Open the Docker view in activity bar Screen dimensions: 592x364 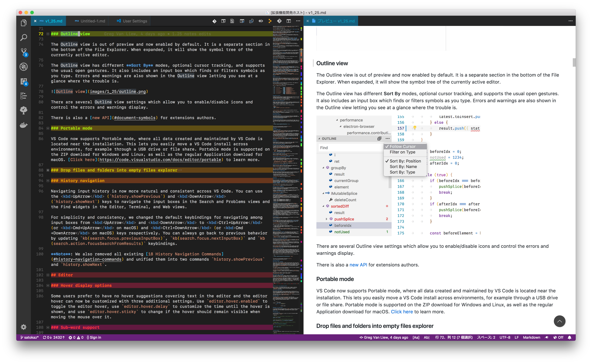click(23, 125)
